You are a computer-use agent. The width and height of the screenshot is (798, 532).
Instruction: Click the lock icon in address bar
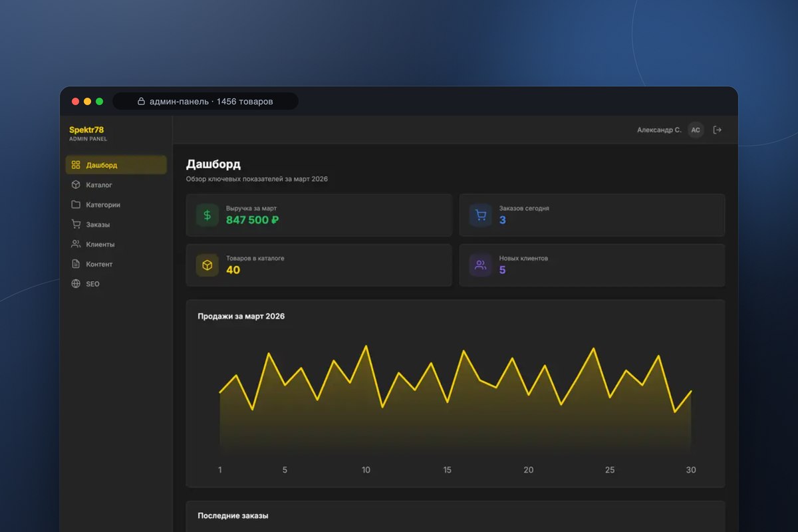pyautogui.click(x=141, y=102)
